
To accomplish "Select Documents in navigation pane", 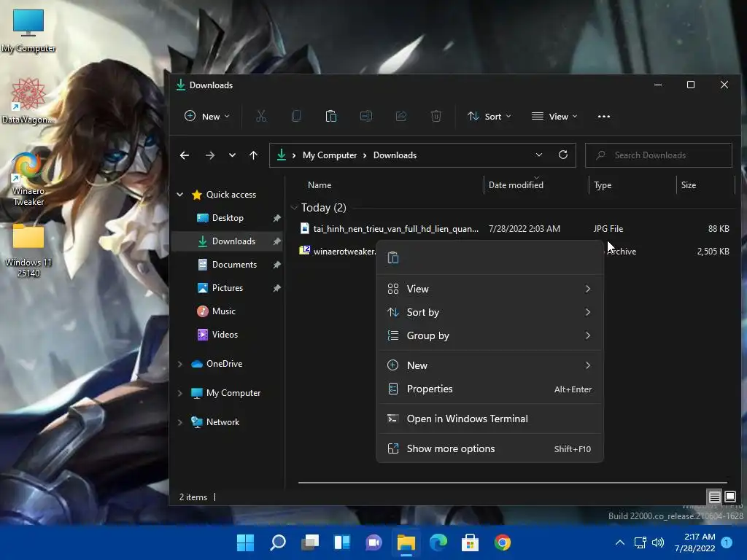I will (x=227, y=264).
